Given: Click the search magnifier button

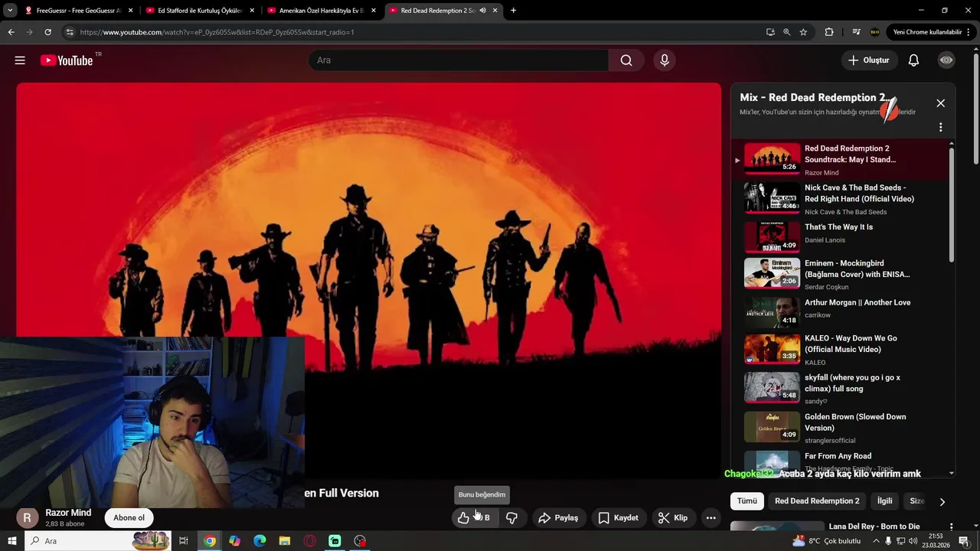Looking at the screenshot, I should pos(626,60).
